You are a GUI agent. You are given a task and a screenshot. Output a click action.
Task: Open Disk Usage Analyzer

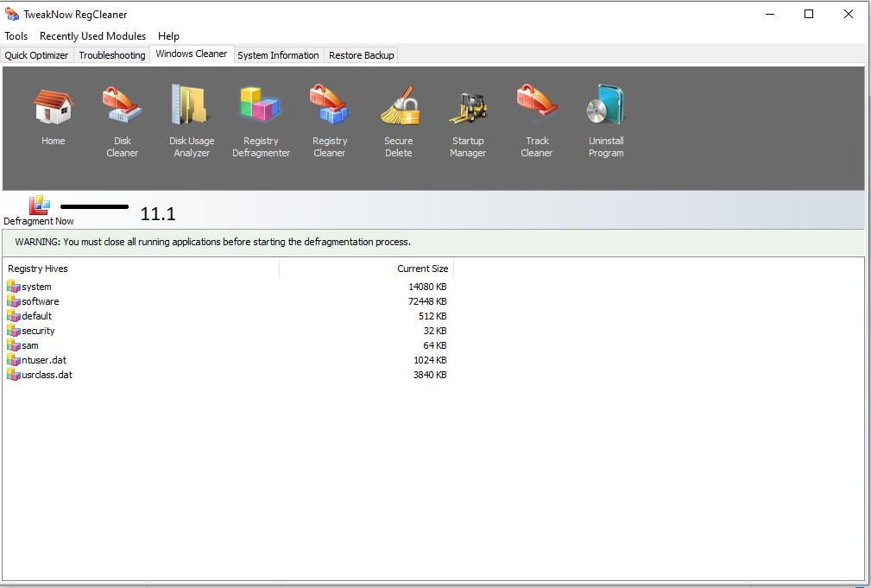coord(191,104)
